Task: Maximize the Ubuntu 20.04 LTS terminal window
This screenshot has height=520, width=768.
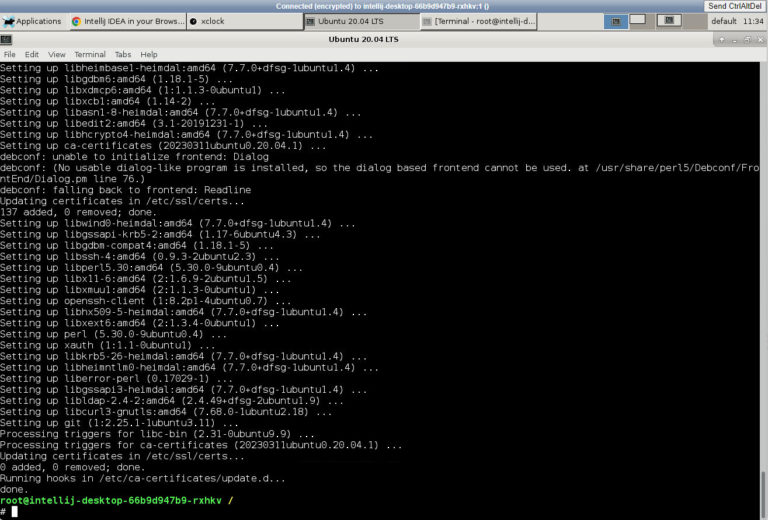Action: pos(747,40)
